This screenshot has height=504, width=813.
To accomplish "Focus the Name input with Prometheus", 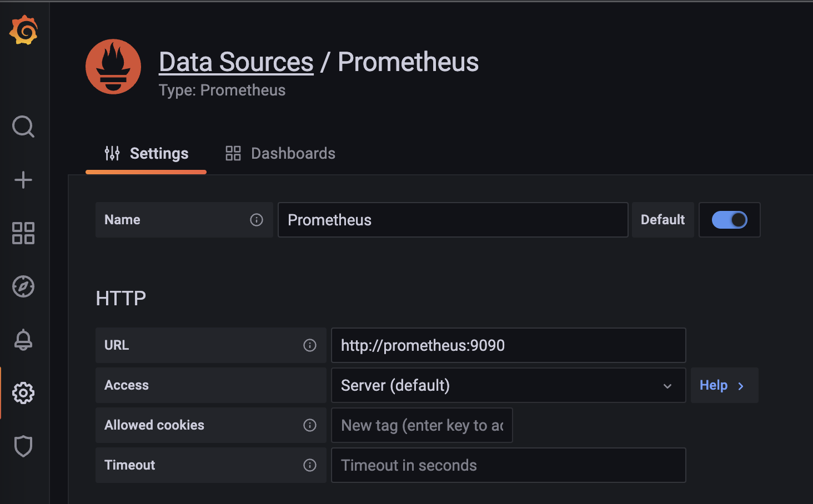I will click(x=453, y=220).
